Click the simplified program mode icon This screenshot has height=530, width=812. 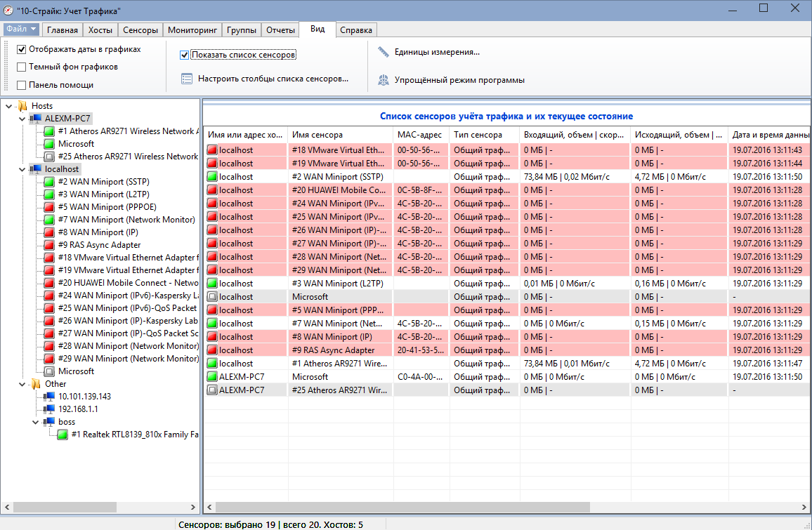click(384, 80)
